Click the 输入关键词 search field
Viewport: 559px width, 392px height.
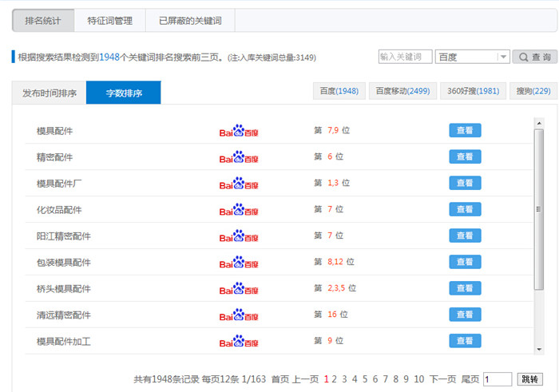point(405,57)
